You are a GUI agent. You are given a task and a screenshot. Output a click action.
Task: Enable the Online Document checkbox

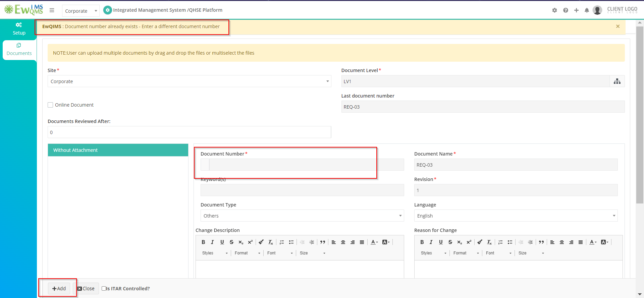(50, 105)
